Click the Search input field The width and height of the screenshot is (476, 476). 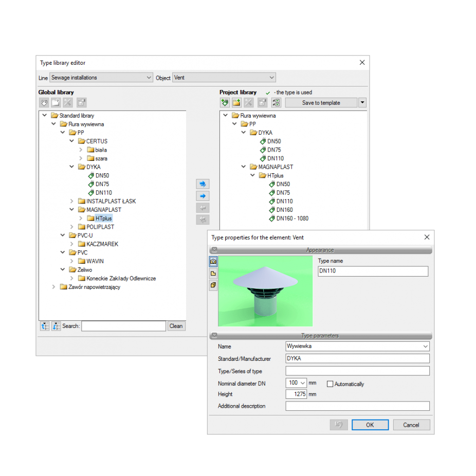coord(124,326)
